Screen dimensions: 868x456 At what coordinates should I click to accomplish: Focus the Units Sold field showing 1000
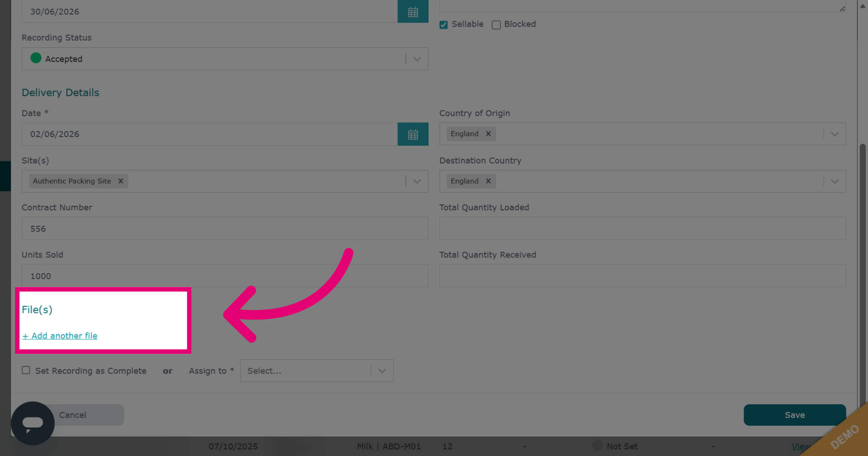[x=225, y=275]
